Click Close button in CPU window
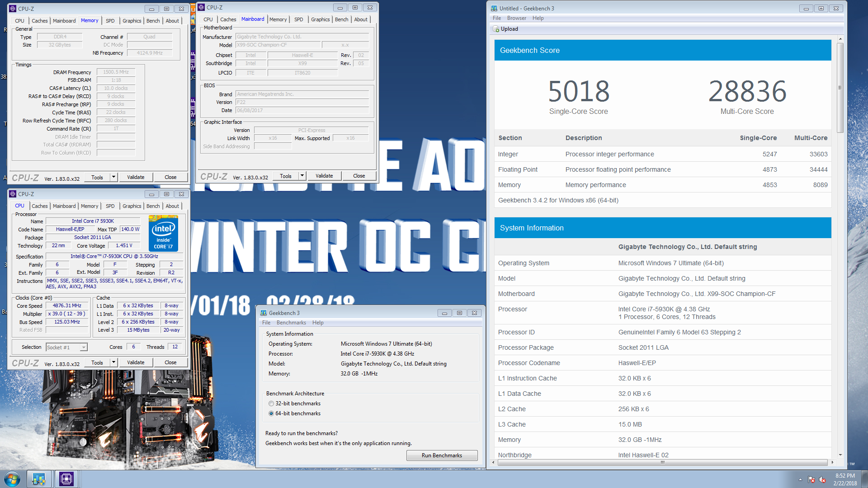 tap(170, 362)
